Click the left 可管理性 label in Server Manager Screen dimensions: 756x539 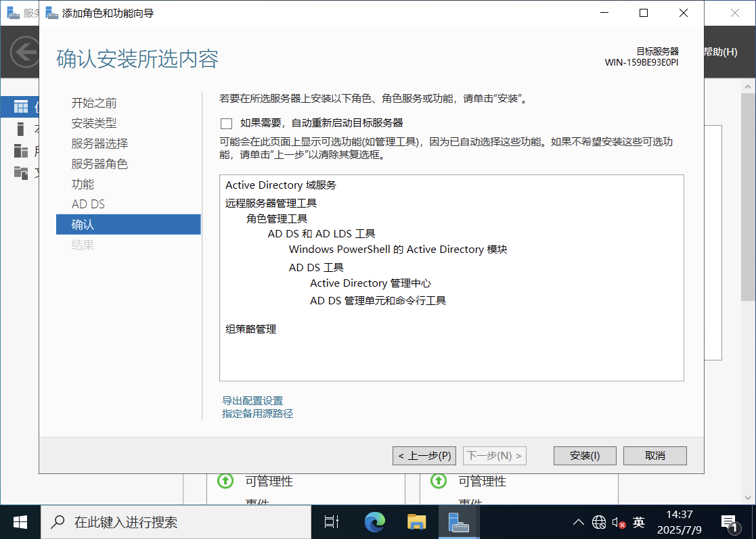[269, 482]
